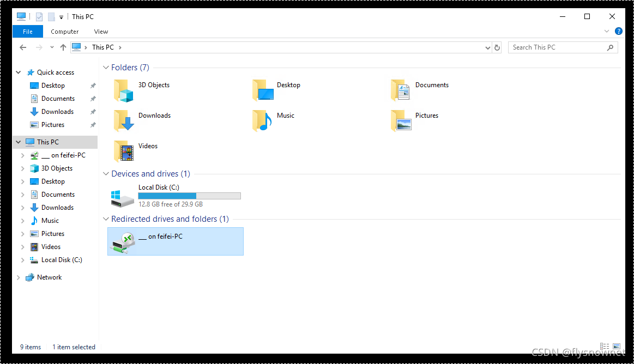Open the Videos folder icon in Folders group
Image resolution: width=634 pixels, height=364 pixels.
[124, 151]
